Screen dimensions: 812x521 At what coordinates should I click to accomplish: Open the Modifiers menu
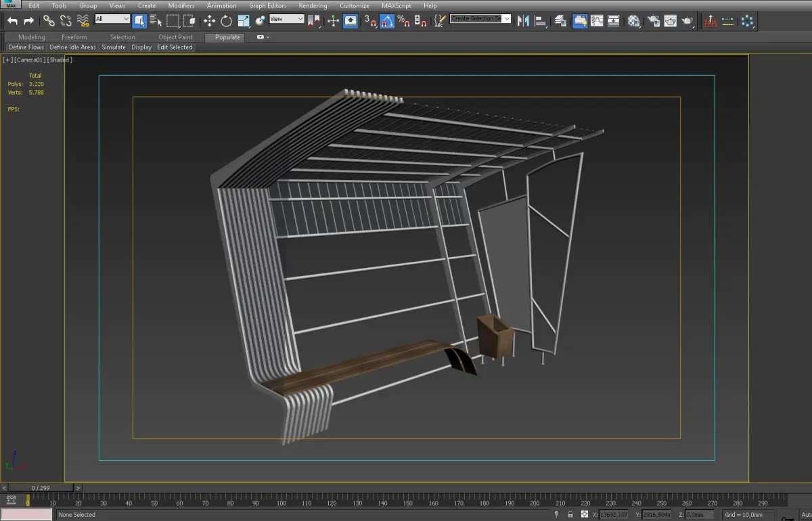click(x=181, y=5)
